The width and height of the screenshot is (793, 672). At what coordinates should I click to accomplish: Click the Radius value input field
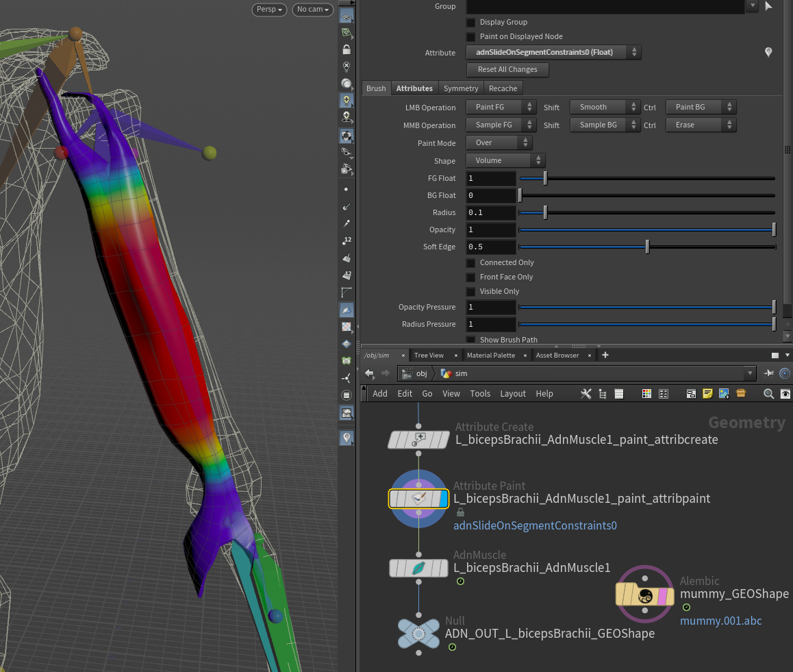tap(491, 213)
